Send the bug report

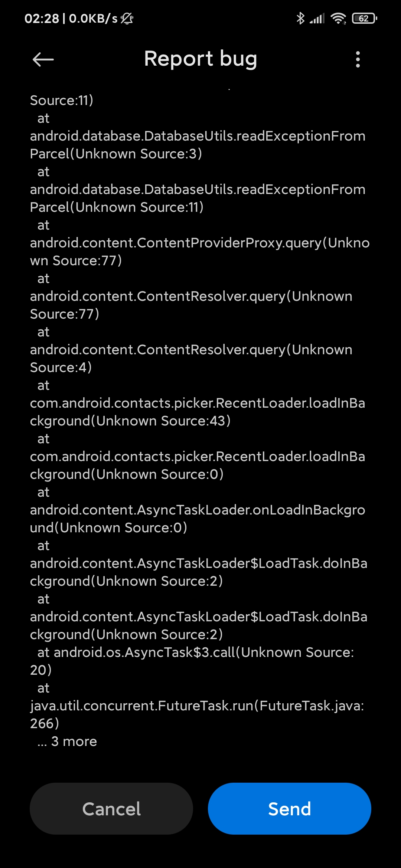290,809
